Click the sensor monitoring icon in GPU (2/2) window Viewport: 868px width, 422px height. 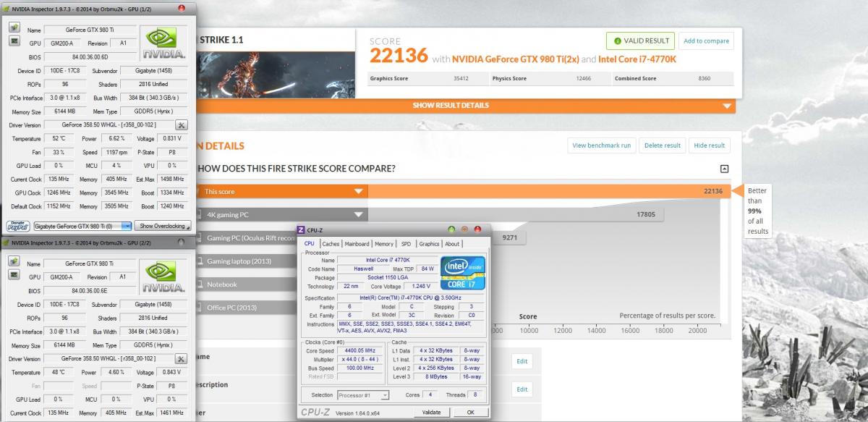pos(14,275)
